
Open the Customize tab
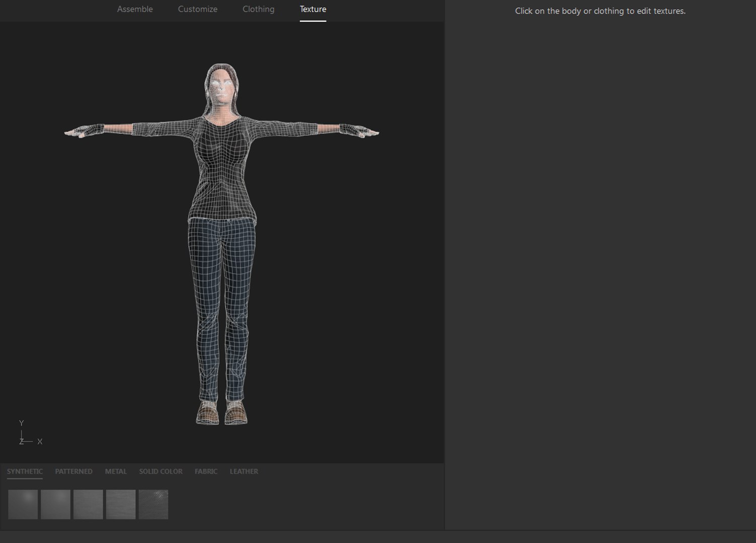pyautogui.click(x=198, y=9)
